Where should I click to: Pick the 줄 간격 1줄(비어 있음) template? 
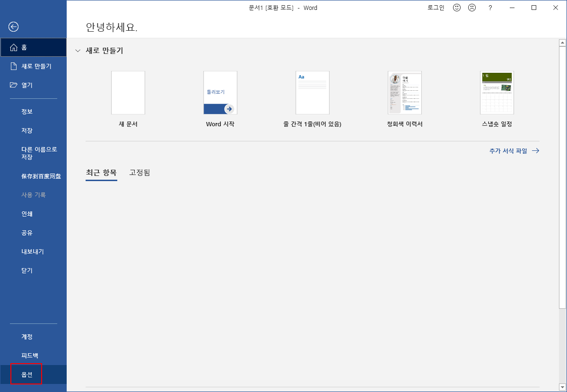click(x=313, y=99)
